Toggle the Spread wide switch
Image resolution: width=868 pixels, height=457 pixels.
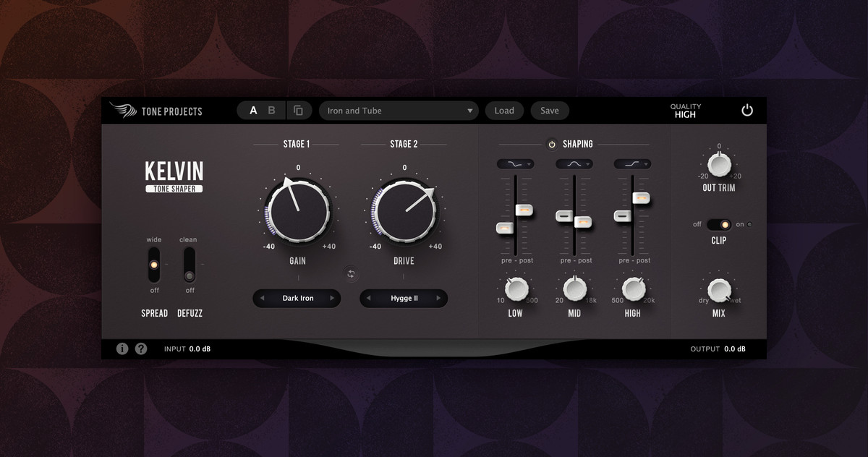click(153, 264)
